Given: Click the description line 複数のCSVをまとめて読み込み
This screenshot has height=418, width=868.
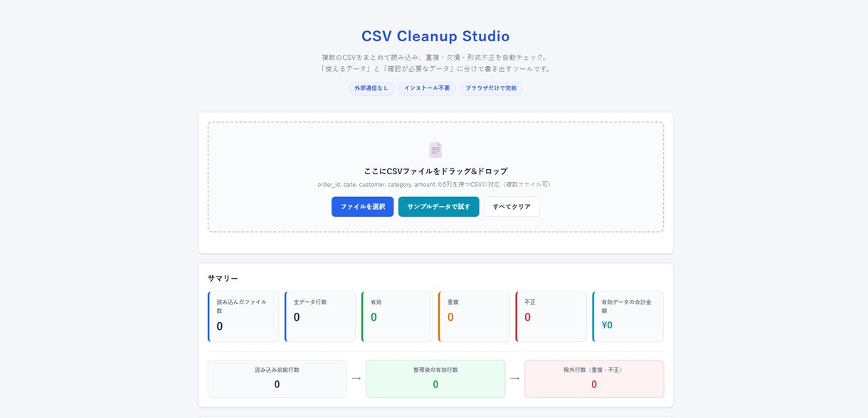Looking at the screenshot, I should [x=435, y=58].
